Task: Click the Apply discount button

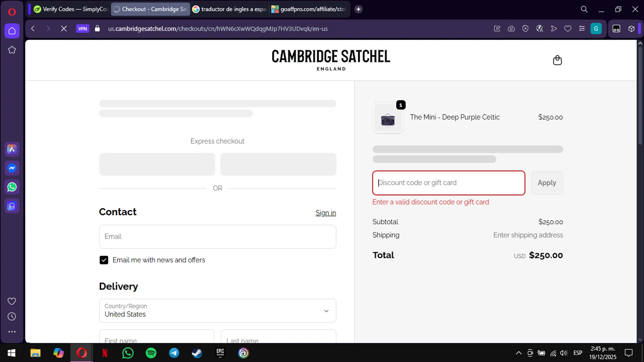Action: point(547,183)
